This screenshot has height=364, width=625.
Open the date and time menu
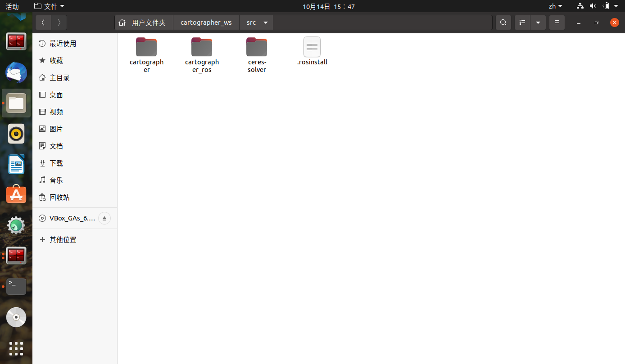pyautogui.click(x=329, y=6)
